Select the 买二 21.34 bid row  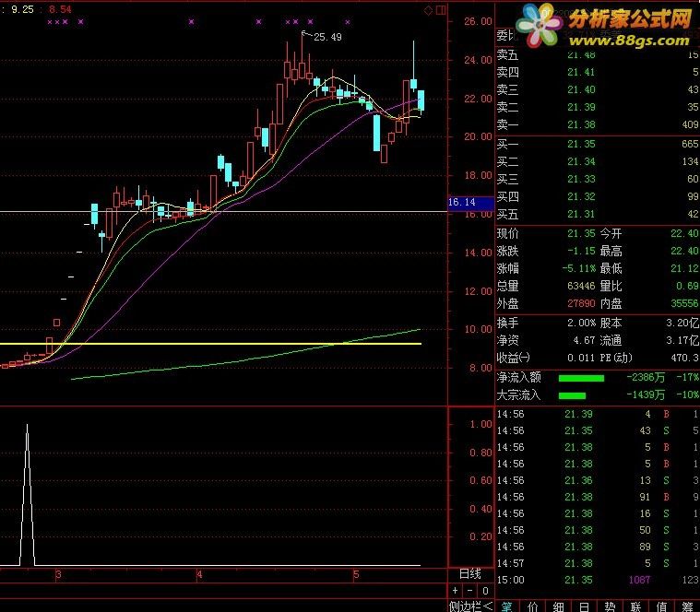click(x=598, y=161)
